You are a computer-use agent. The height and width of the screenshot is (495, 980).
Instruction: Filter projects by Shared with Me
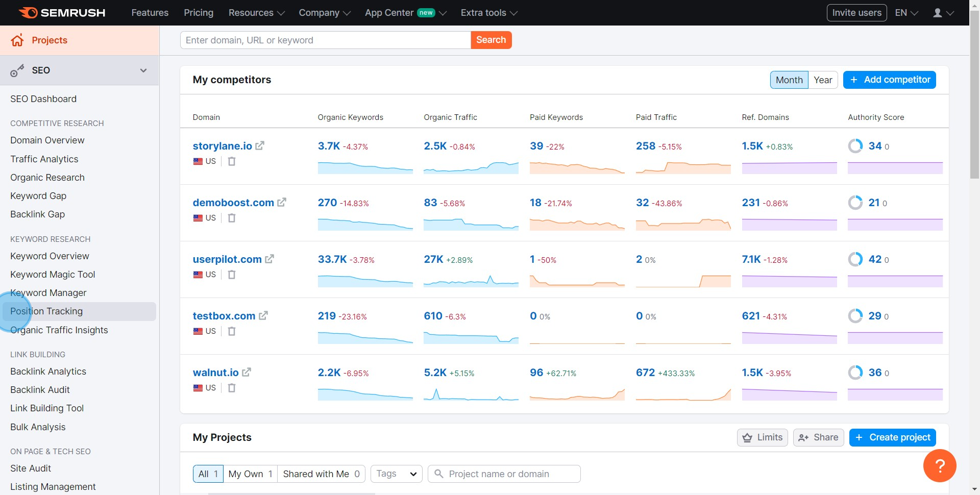pyautogui.click(x=321, y=474)
